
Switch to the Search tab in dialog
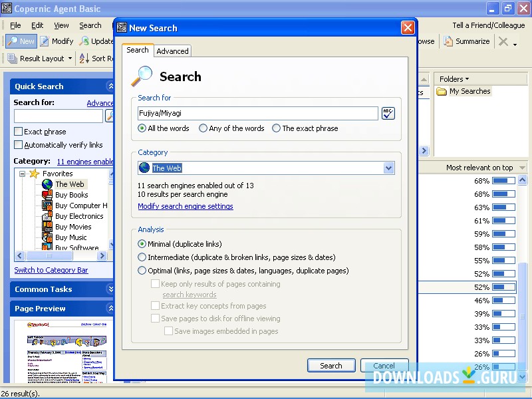(138, 50)
